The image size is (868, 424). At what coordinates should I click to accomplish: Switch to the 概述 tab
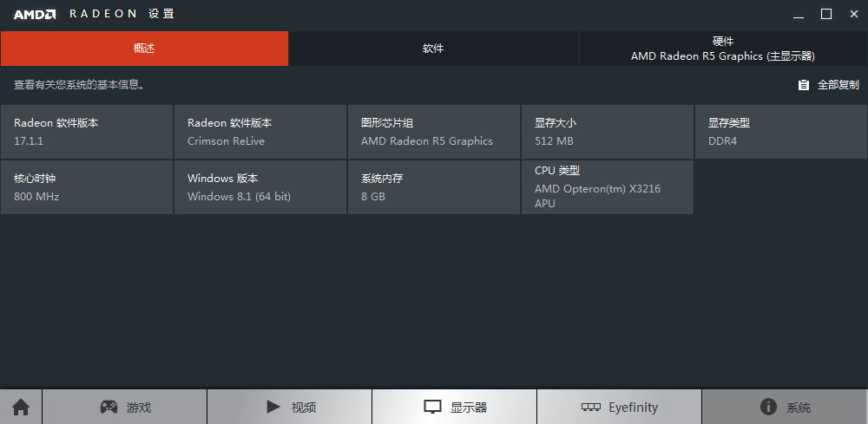pyautogui.click(x=144, y=49)
